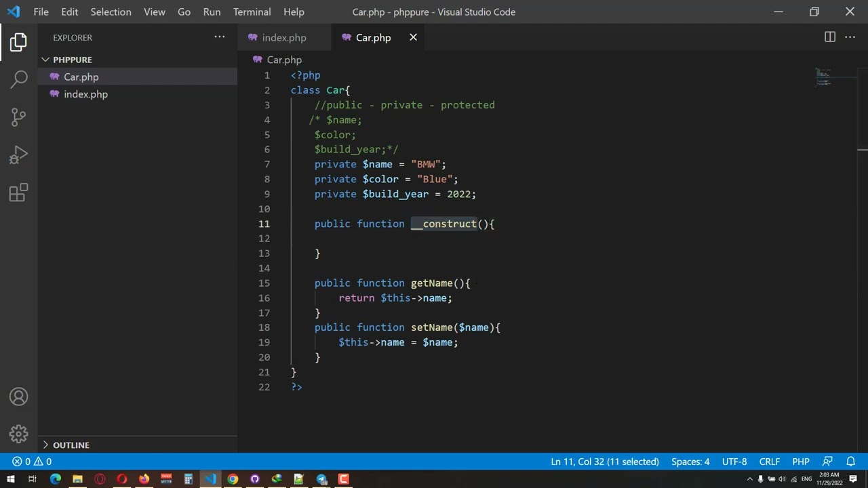Open Windows Action Center notifications
The image size is (868, 488).
(853, 479)
